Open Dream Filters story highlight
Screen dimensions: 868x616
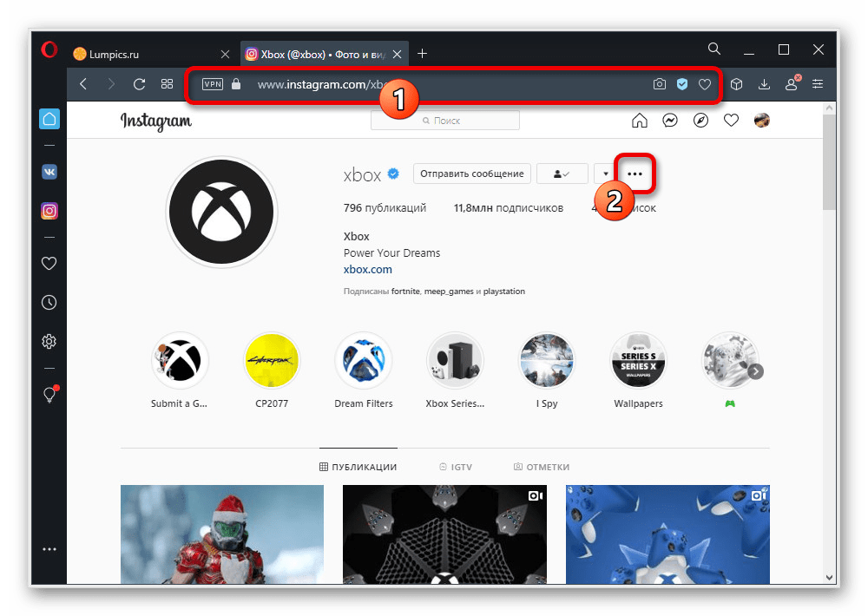pos(363,360)
